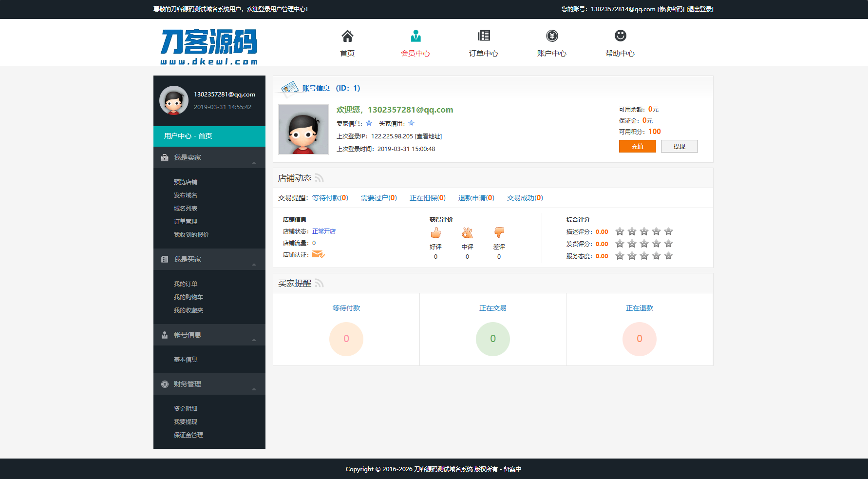Viewport: 868px width, 479px height.
Task: Click the 首页 home icon
Action: coord(347,35)
